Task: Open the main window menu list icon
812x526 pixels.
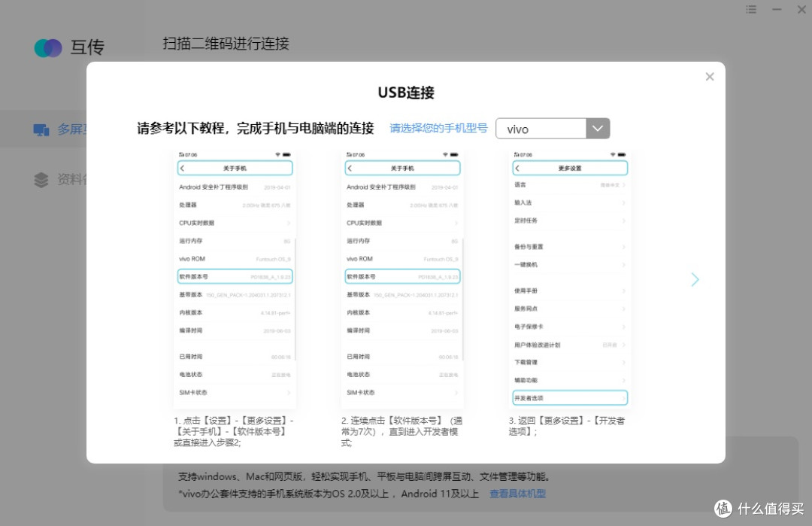Action: pos(751,9)
